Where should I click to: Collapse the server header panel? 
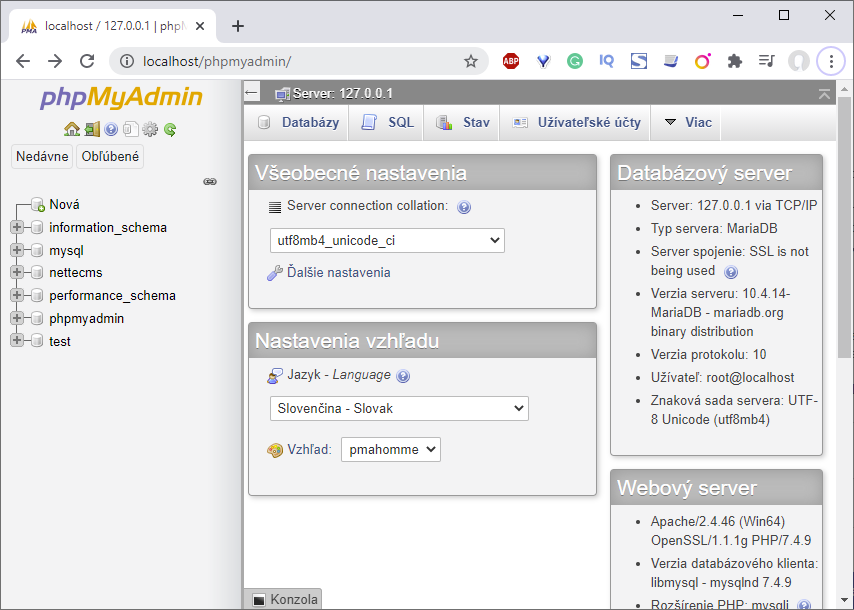(x=824, y=91)
